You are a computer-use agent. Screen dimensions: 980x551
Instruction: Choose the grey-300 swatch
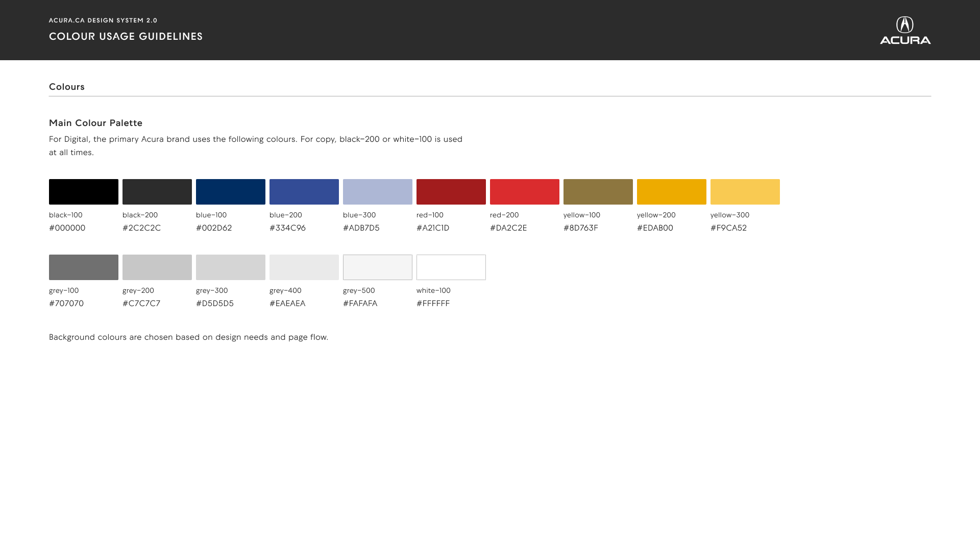(x=231, y=267)
